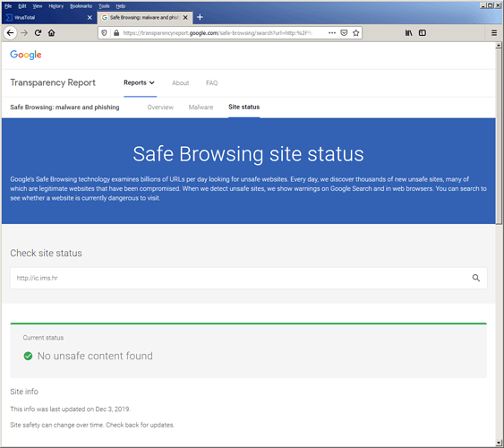Bookmark this page with the star

355,33
